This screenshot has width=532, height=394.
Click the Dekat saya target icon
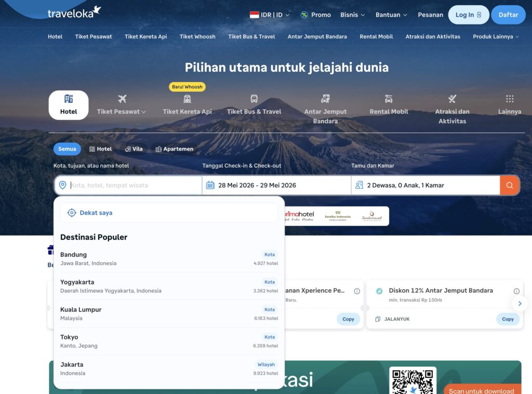point(72,213)
